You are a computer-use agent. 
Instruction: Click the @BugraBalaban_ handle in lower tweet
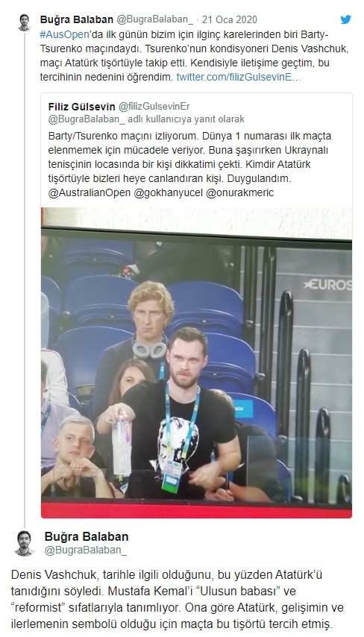(86, 550)
